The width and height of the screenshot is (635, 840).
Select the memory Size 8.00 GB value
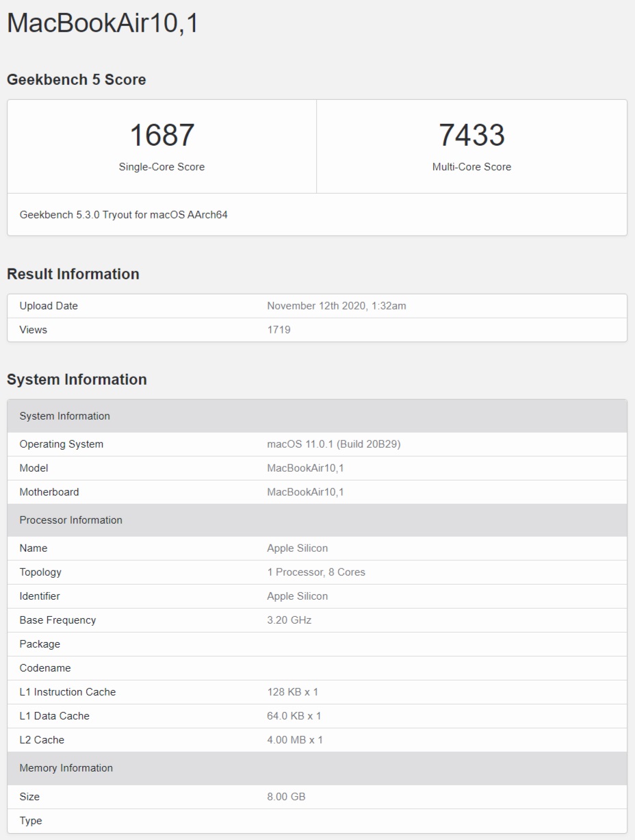[x=286, y=796]
